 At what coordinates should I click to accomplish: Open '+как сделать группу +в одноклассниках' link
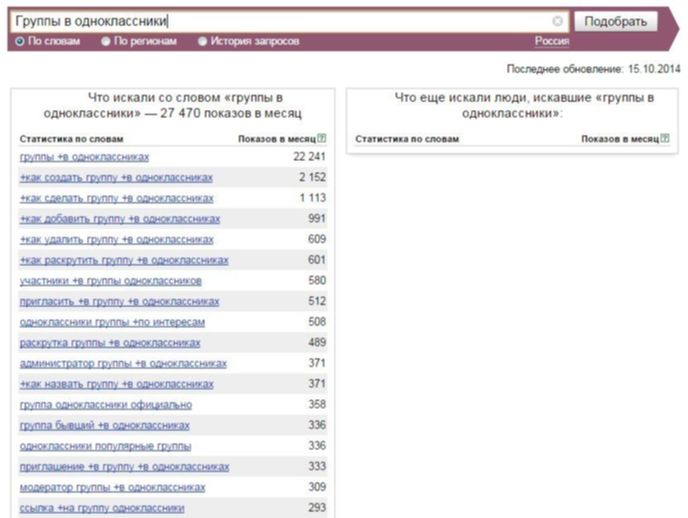117,198
